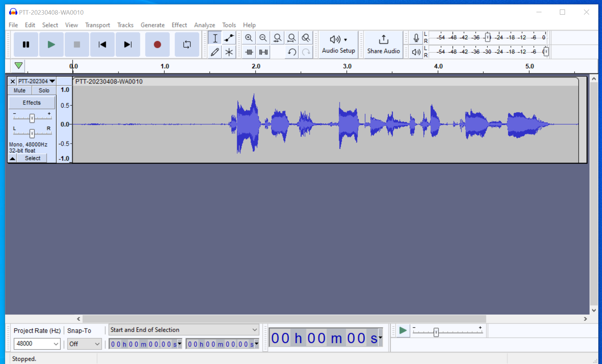Collapse the track with the up arrow
The width and height of the screenshot is (602, 364).
(x=13, y=158)
